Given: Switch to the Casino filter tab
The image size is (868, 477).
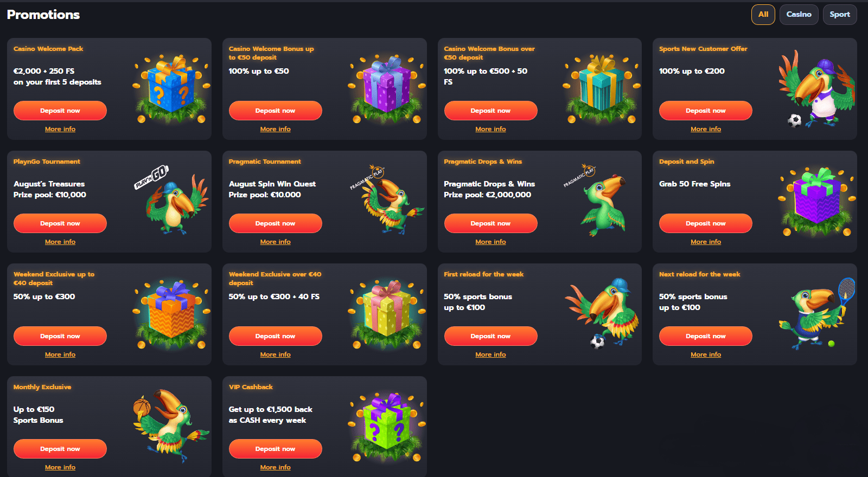Looking at the screenshot, I should tap(799, 15).
